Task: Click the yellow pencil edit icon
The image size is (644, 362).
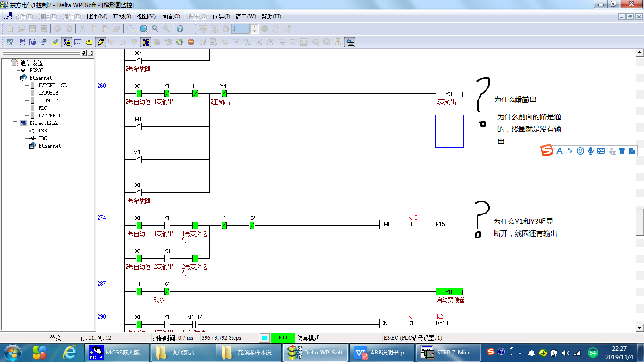Action: [55, 42]
